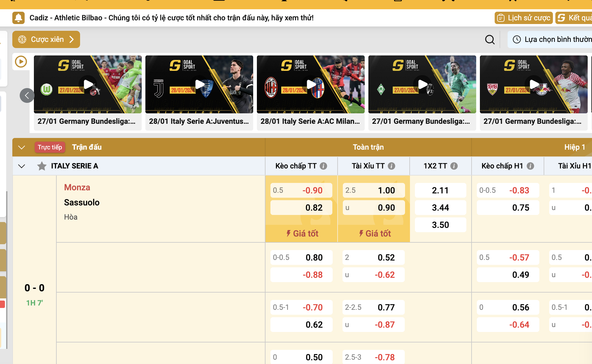Collapse the Italy Serie A league section
This screenshot has width=592, height=364.
(x=22, y=166)
